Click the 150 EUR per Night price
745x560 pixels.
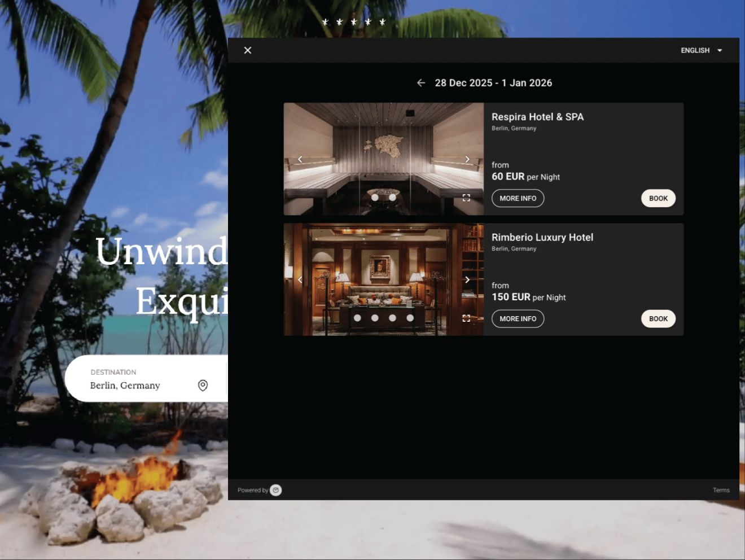(528, 297)
